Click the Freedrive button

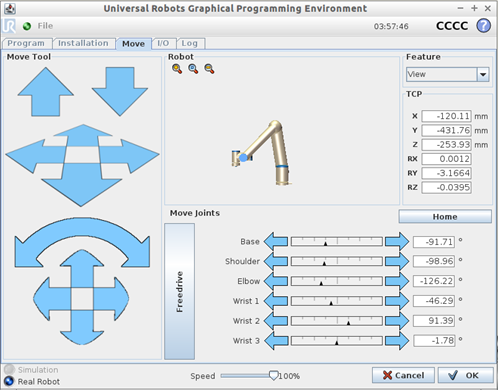(x=179, y=291)
